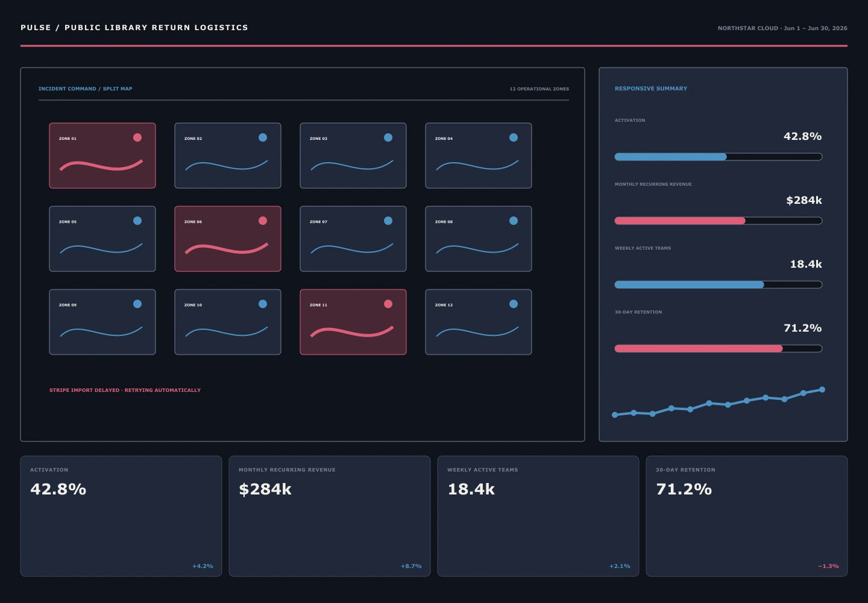Click the red status dot on Zone 01
Viewport: 868px width, 603px height.
click(x=137, y=137)
